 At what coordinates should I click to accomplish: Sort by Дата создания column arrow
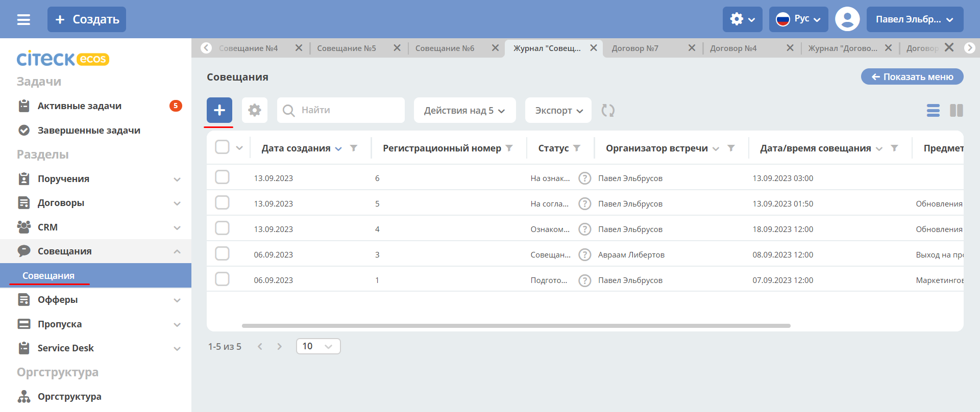coord(338,149)
